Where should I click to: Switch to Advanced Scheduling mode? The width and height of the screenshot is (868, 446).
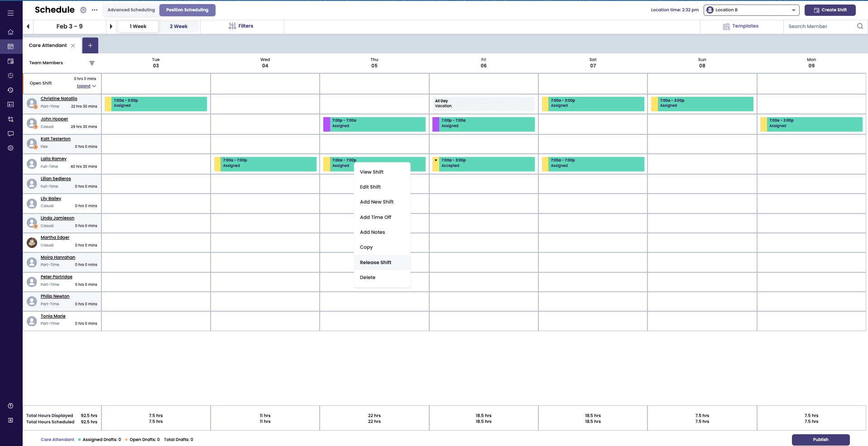click(x=131, y=10)
